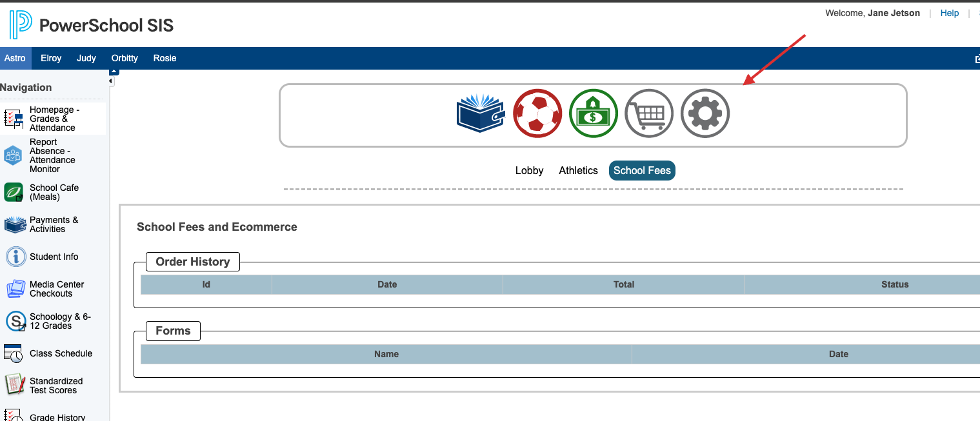This screenshot has width=980, height=421.
Task: Click the Grades & Attendance sidebar icon
Action: [x=14, y=119]
